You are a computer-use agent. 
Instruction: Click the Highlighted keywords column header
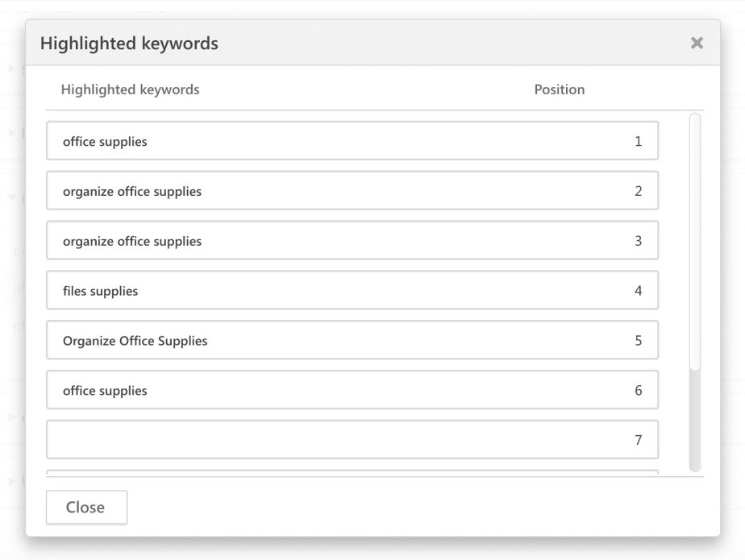pos(130,89)
